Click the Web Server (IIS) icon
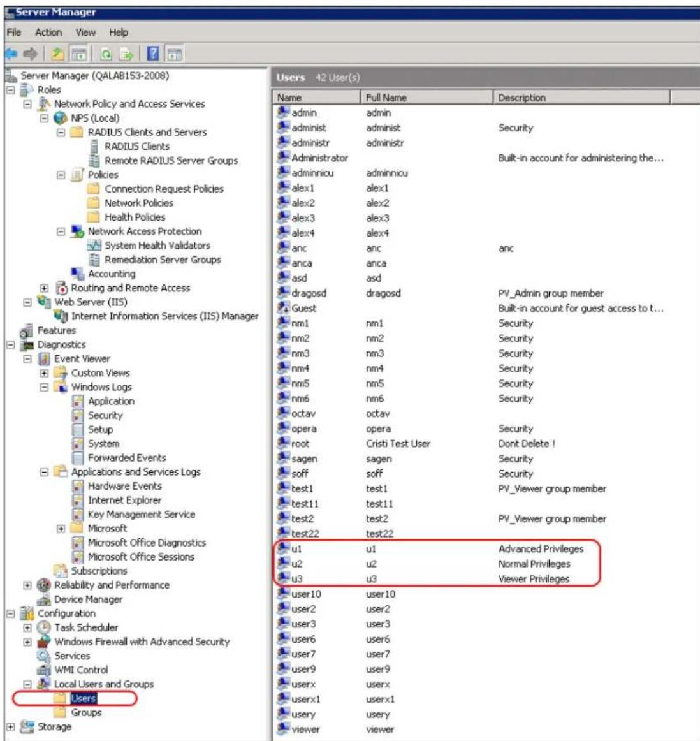The image size is (700, 741). coord(44,302)
